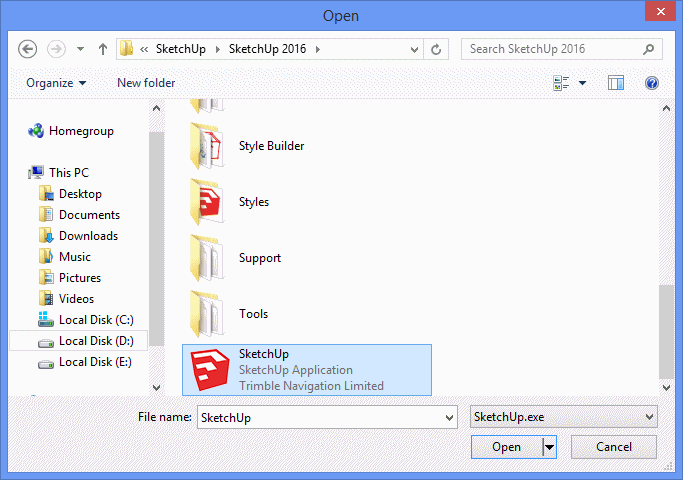Open the Organize menu

tap(56, 83)
